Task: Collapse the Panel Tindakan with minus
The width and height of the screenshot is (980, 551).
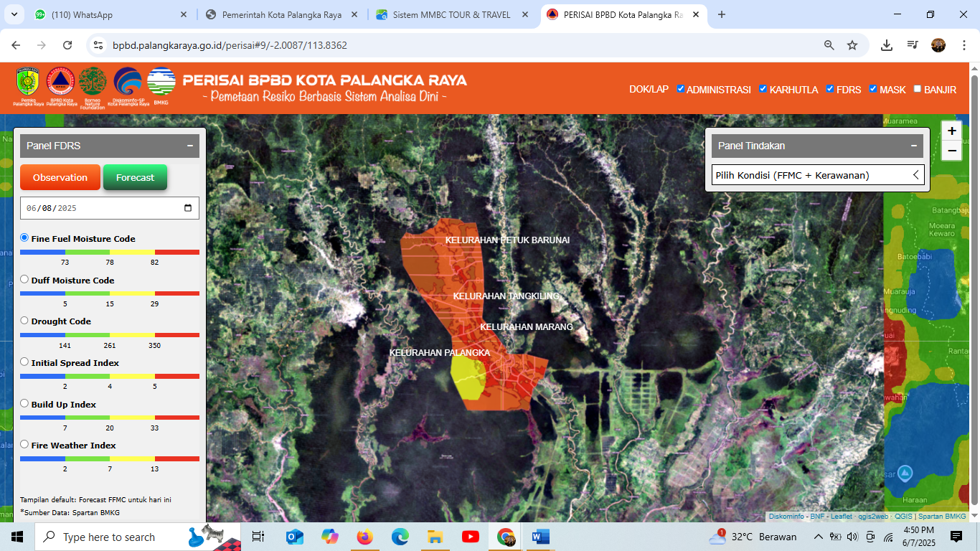Action: point(914,146)
